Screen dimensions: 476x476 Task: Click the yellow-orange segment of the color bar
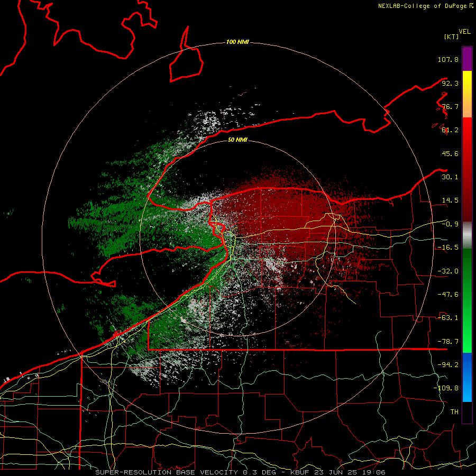[x=467, y=94]
